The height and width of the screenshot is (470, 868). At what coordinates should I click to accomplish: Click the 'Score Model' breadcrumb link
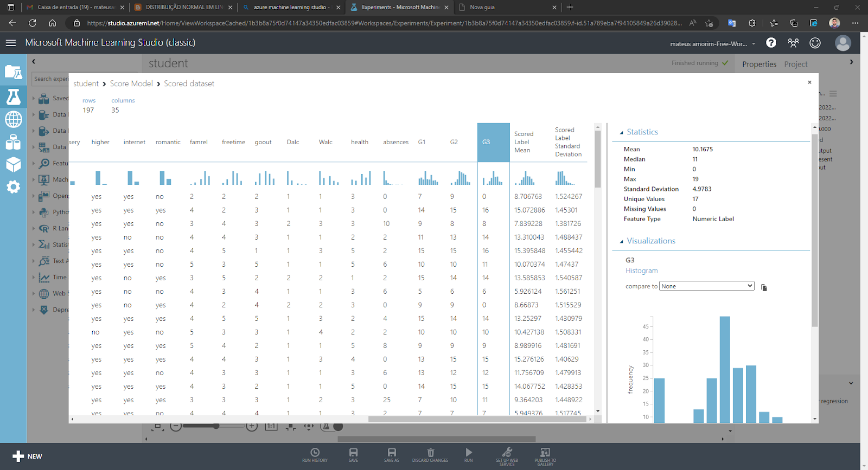(x=131, y=83)
